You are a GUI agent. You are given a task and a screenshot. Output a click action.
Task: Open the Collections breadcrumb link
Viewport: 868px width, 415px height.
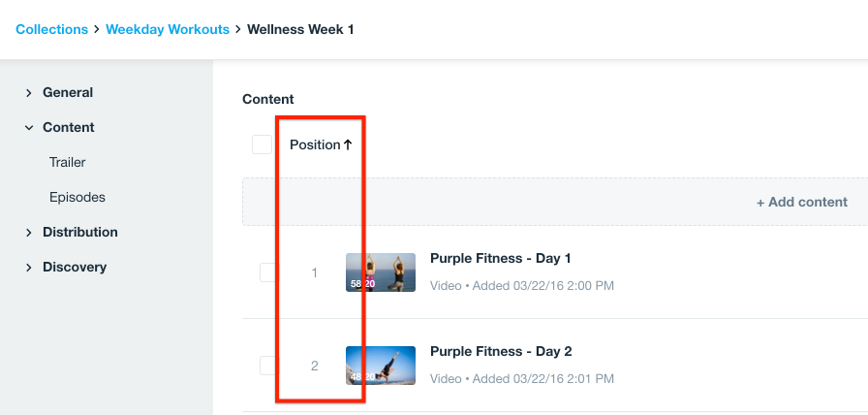click(51, 29)
